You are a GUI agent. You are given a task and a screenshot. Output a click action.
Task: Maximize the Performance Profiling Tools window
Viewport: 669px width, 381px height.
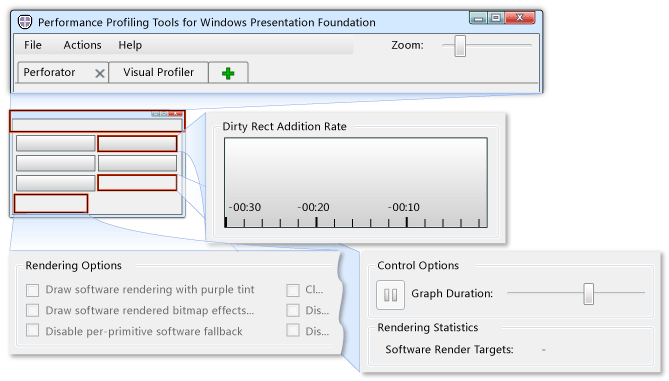click(x=496, y=18)
